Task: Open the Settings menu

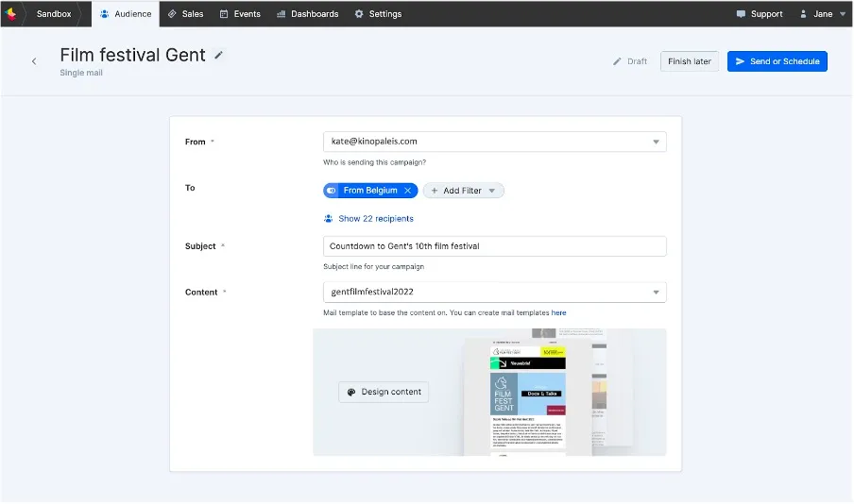Action: pyautogui.click(x=378, y=13)
